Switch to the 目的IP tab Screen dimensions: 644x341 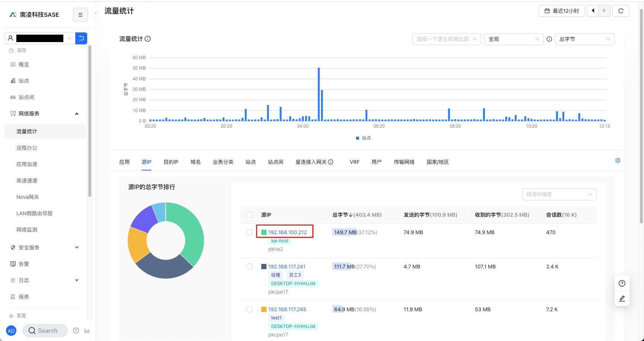tap(171, 162)
